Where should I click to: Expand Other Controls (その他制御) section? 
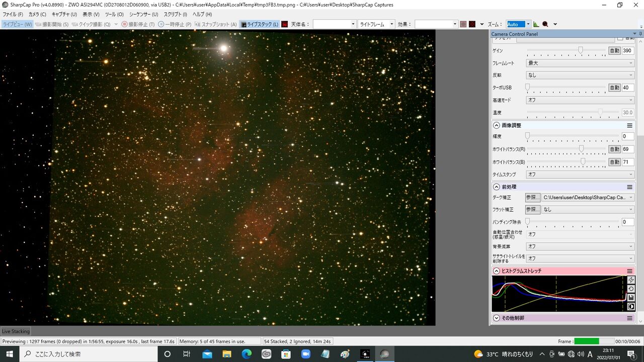(497, 318)
